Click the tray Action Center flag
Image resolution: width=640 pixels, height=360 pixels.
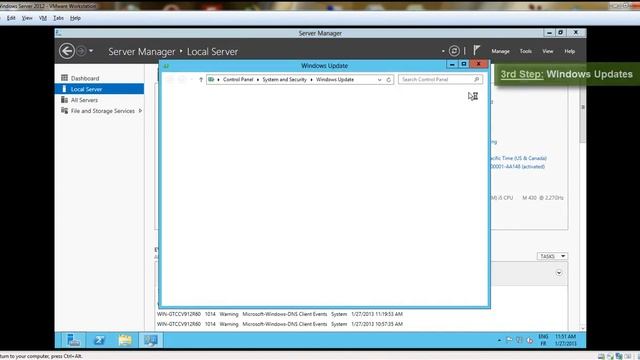(x=509, y=340)
